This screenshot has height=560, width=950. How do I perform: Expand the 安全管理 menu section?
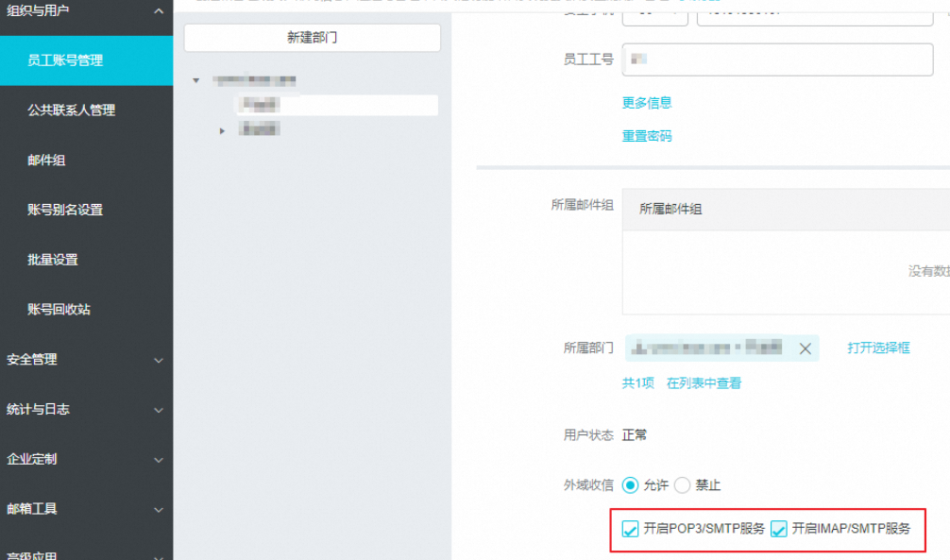[158, 360]
